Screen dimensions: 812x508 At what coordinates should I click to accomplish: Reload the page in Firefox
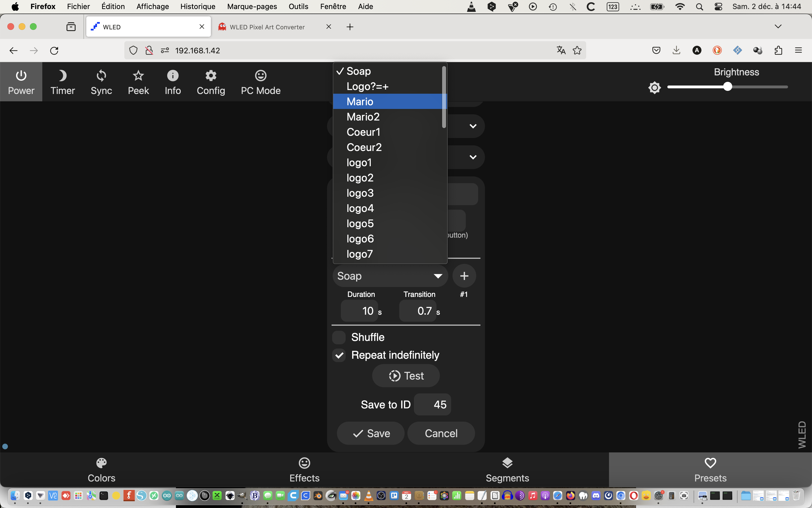[54, 51]
